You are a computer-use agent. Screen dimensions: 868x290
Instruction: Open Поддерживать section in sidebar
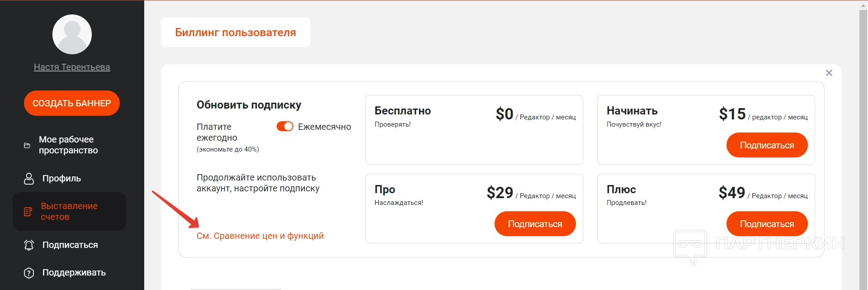coord(74,273)
